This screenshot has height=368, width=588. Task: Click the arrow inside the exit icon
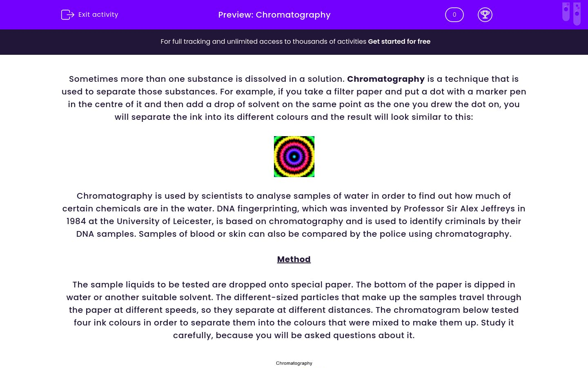pyautogui.click(x=69, y=14)
